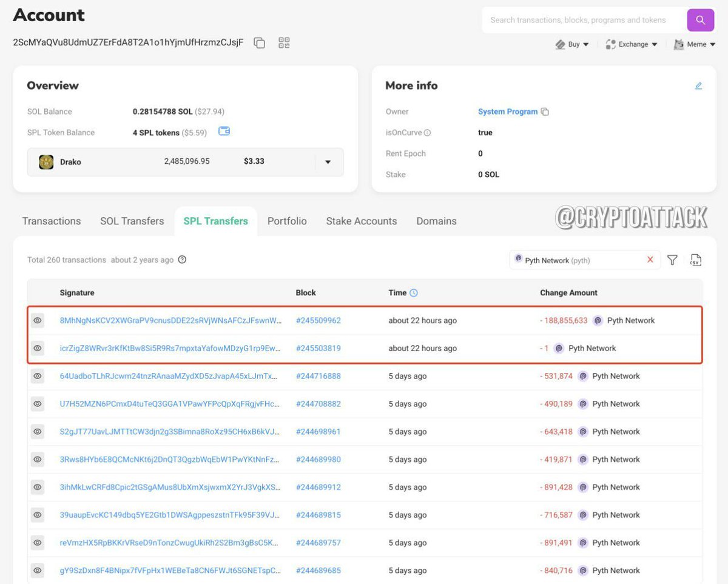Viewport: 728px width, 584px height.
Task: Preview transaction gY9SzDxn8F4B with the eye icon
Action: [x=38, y=571]
